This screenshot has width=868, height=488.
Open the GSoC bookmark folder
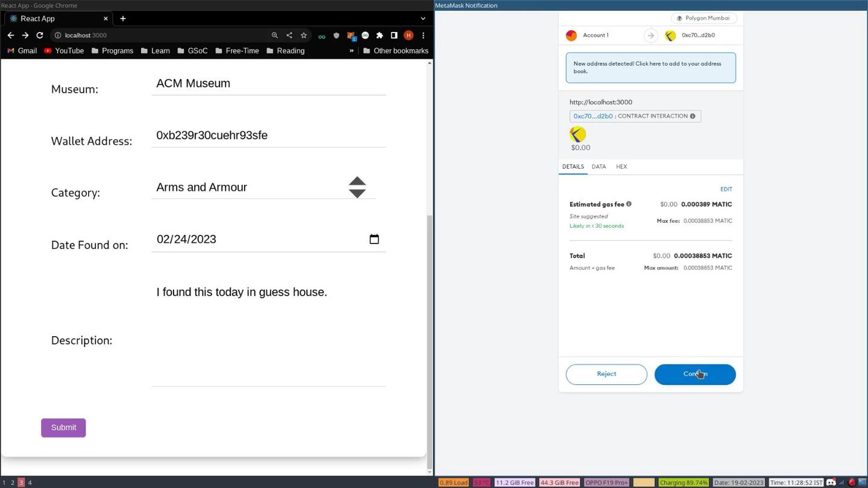point(192,51)
